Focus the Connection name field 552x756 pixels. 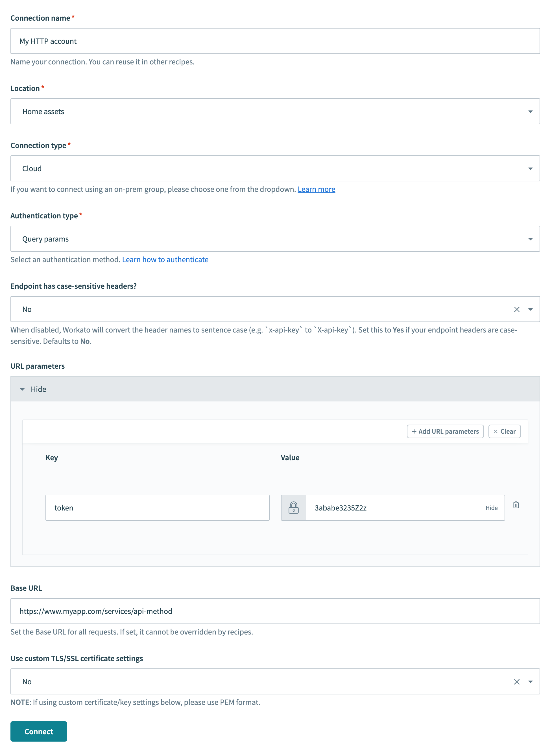(275, 41)
